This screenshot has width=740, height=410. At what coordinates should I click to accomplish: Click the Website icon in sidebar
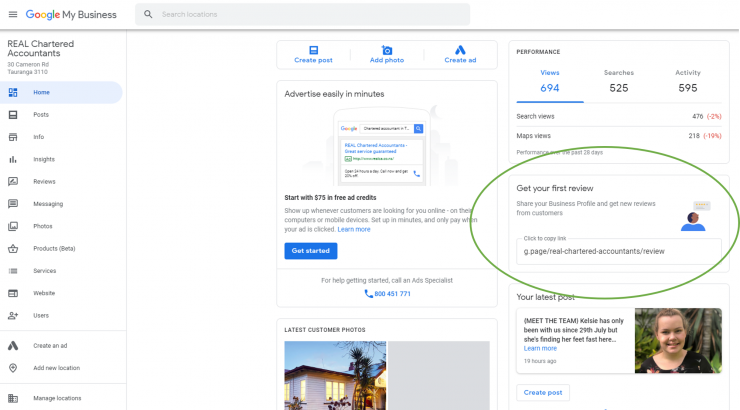[x=13, y=293]
